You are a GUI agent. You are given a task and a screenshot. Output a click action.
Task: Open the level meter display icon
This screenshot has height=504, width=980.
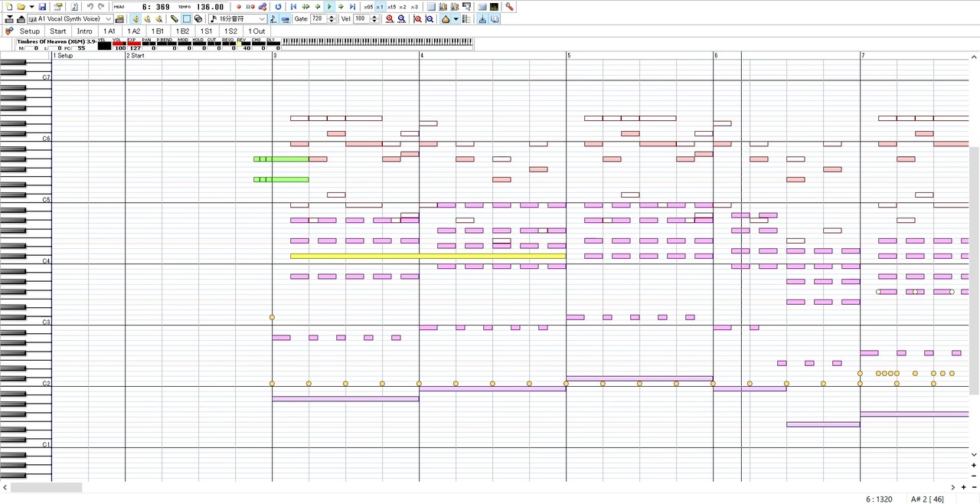coord(494,7)
